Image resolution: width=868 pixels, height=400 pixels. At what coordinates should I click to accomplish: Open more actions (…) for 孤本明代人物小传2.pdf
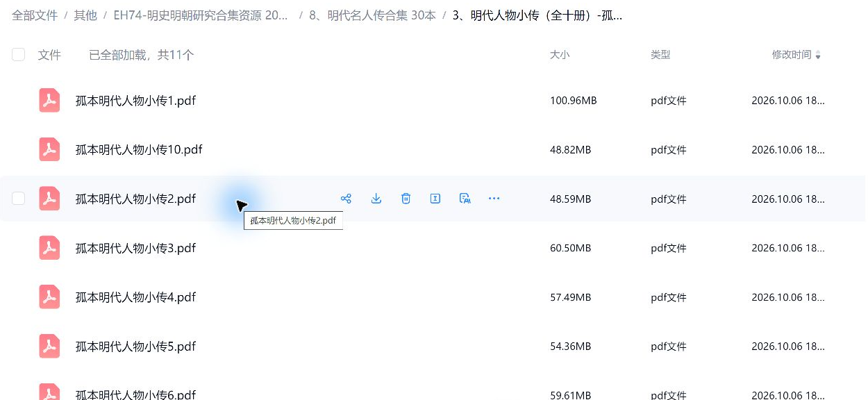tap(494, 199)
